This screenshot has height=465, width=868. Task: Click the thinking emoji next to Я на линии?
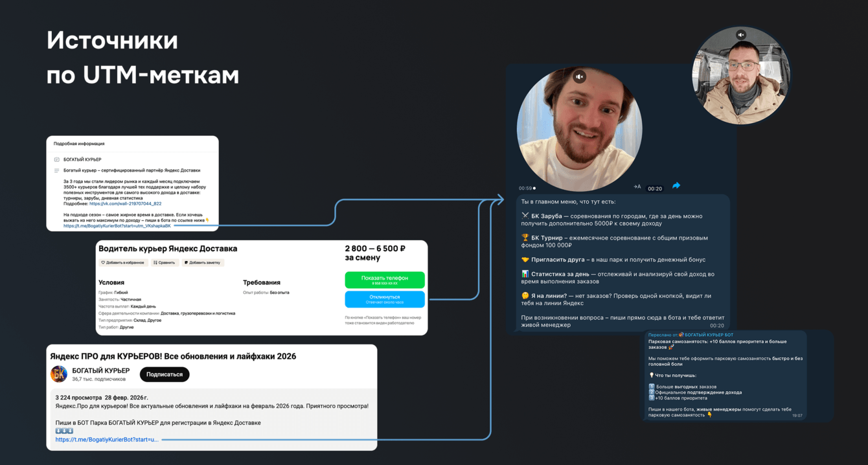pos(525,295)
